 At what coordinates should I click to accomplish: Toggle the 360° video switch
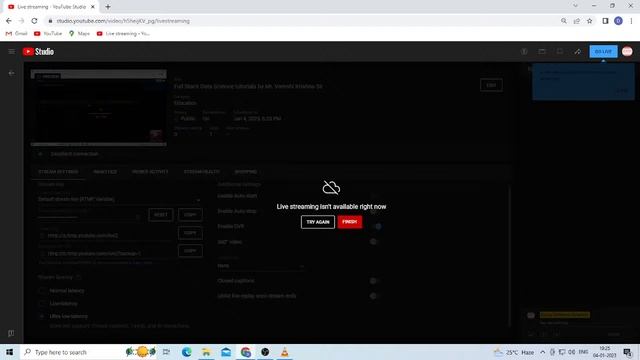374,242
